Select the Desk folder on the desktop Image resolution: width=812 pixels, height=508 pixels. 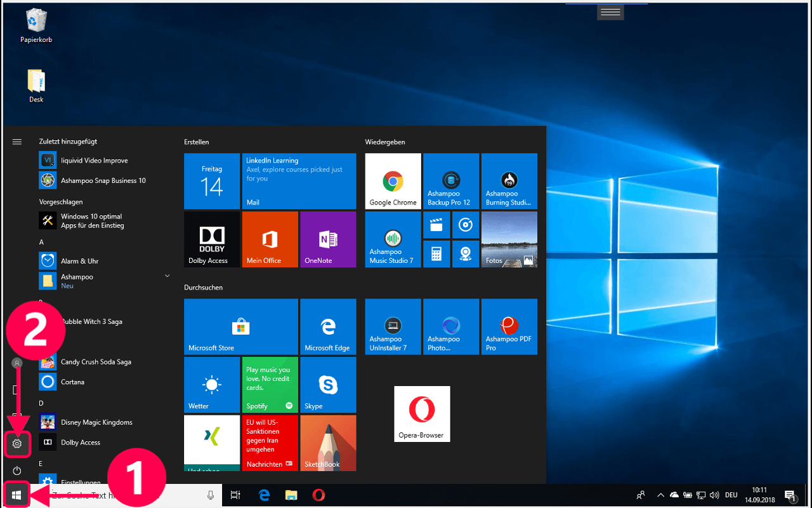click(x=36, y=86)
